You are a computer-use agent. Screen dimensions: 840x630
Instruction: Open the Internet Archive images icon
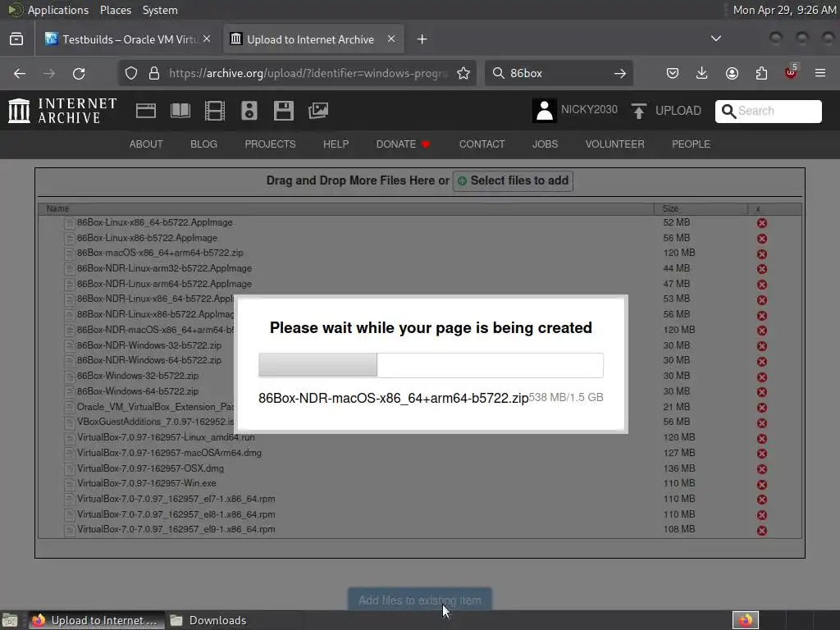coord(318,111)
